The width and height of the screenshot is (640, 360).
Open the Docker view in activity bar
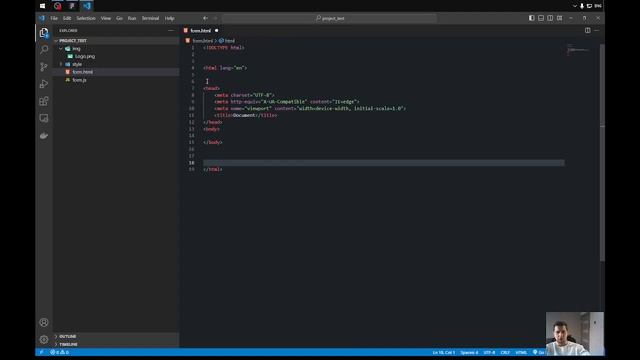coord(44,136)
